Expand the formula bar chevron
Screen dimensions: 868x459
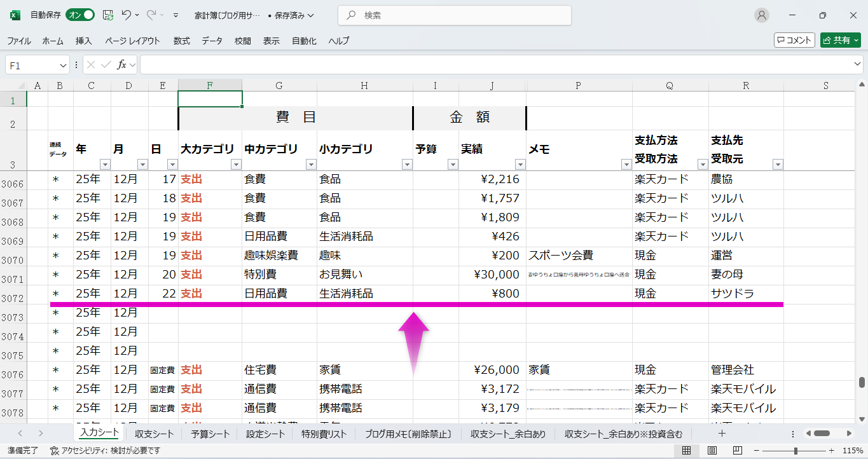click(857, 65)
